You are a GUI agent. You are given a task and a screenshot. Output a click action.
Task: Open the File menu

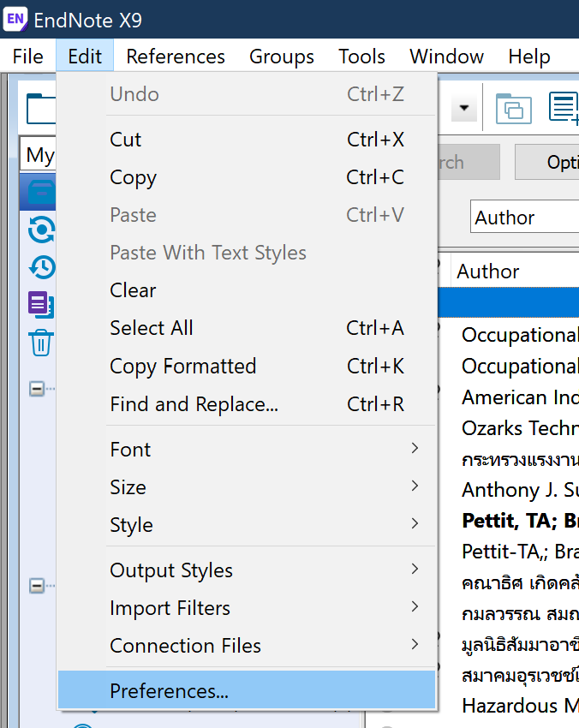(x=28, y=57)
